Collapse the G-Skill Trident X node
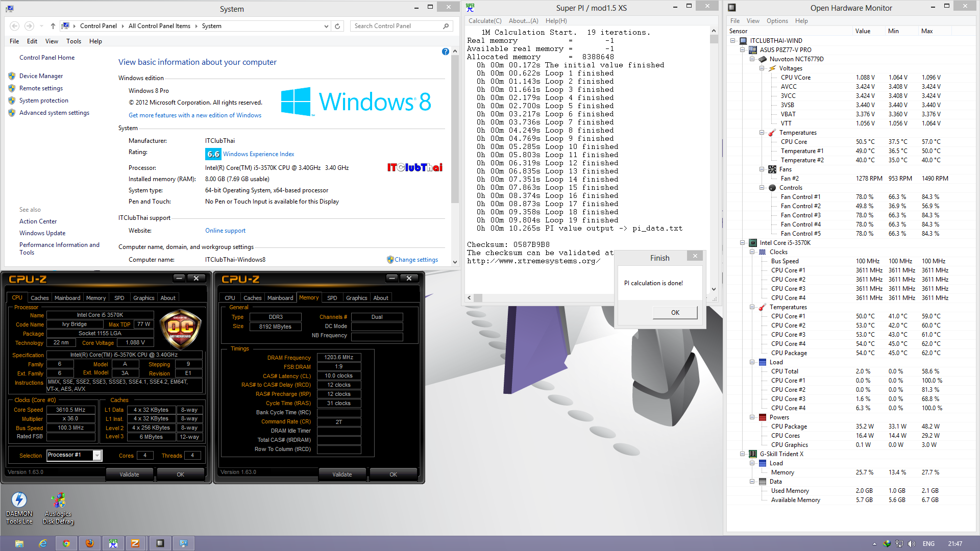Screen dimensions: 980x551 click(x=743, y=454)
